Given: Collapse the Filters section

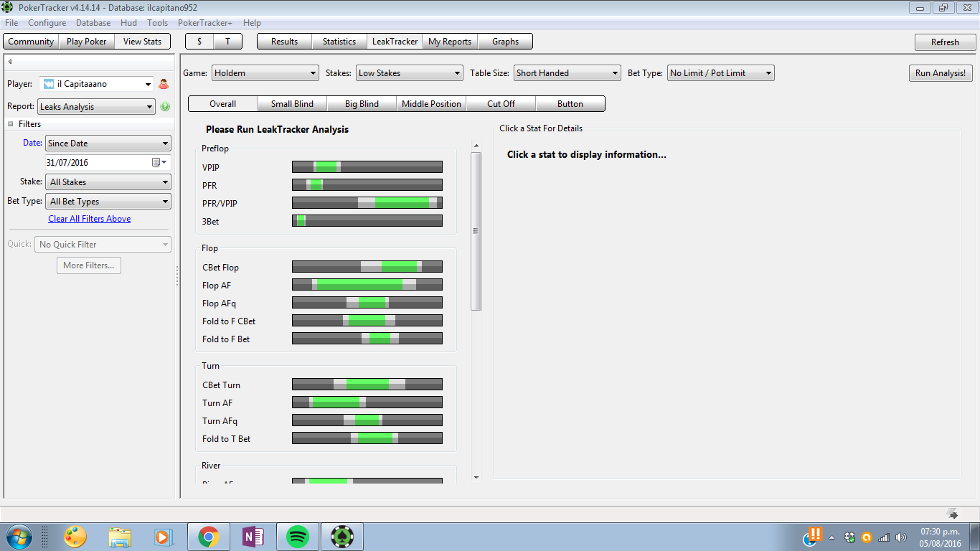Looking at the screenshot, I should click(11, 124).
